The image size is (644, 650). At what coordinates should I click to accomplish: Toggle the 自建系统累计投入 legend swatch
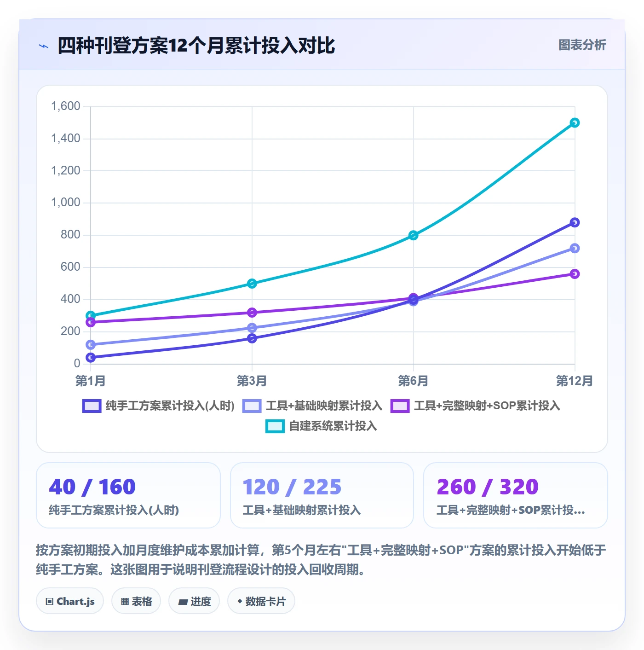pos(275,426)
